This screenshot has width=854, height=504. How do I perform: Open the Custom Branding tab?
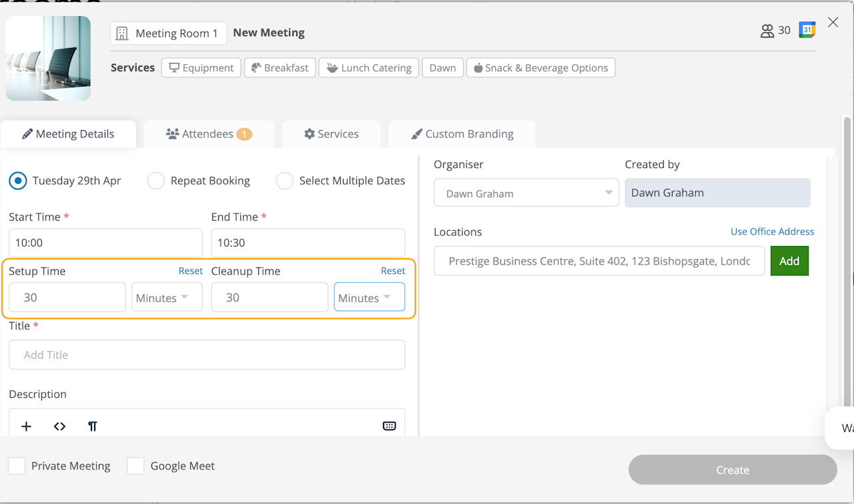point(462,134)
